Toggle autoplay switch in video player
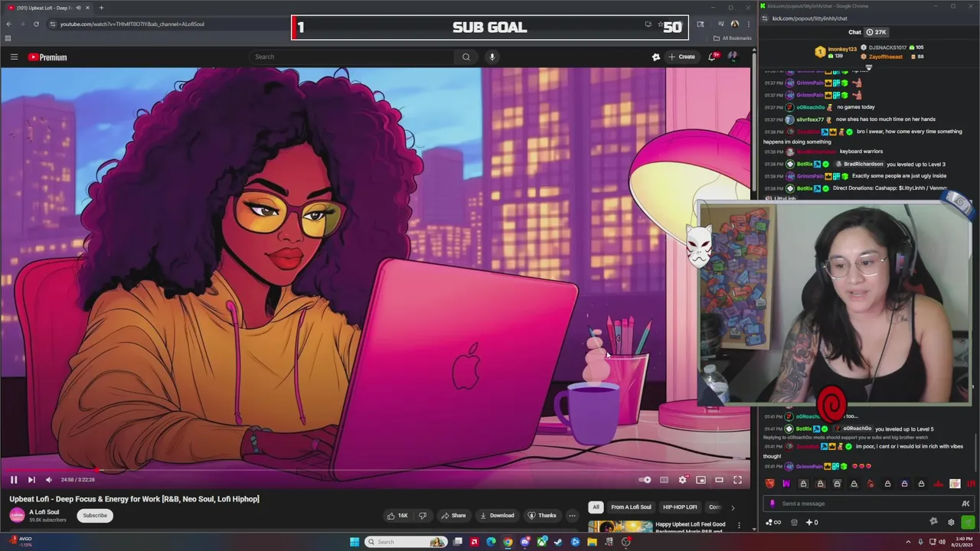This screenshot has width=980, height=551. pyautogui.click(x=645, y=480)
